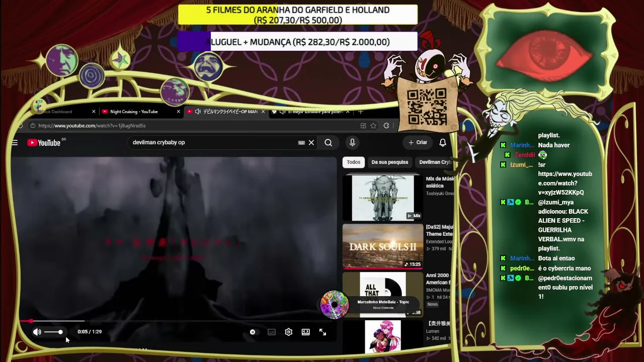Select the 'Todos' filter chip
The image size is (644, 362).
[x=353, y=162]
